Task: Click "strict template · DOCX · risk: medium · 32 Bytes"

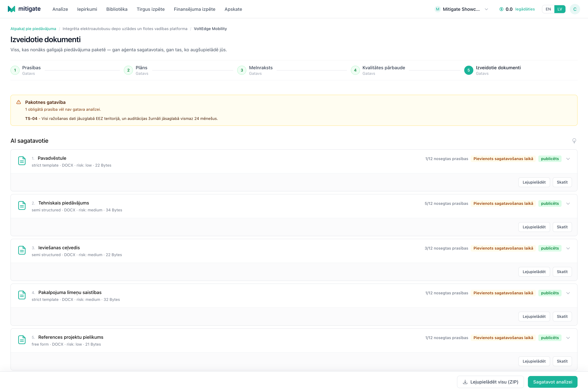Action: pyautogui.click(x=76, y=300)
